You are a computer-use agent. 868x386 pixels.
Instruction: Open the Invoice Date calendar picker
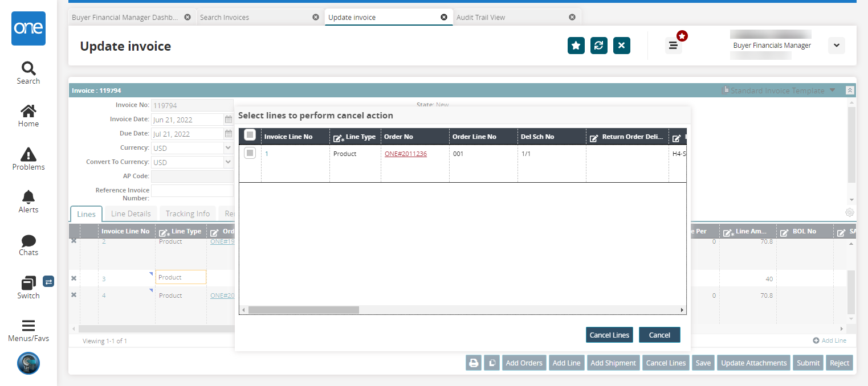pos(229,120)
